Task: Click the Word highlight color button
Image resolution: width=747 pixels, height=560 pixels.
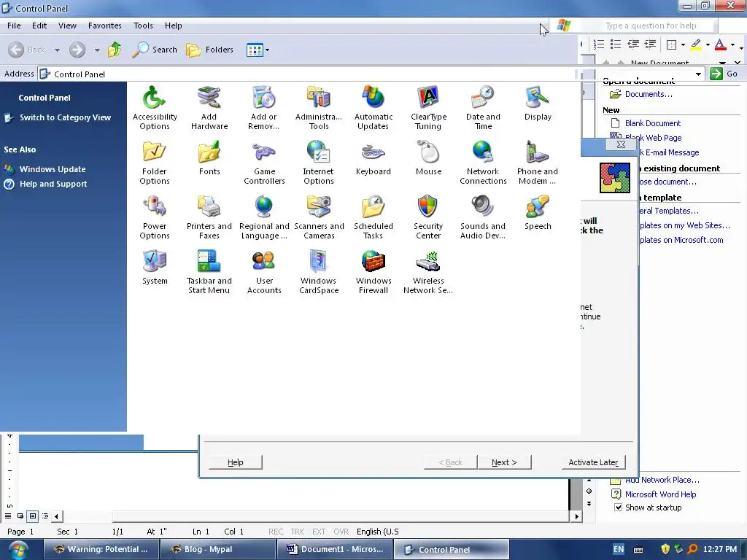Action: 696,45
